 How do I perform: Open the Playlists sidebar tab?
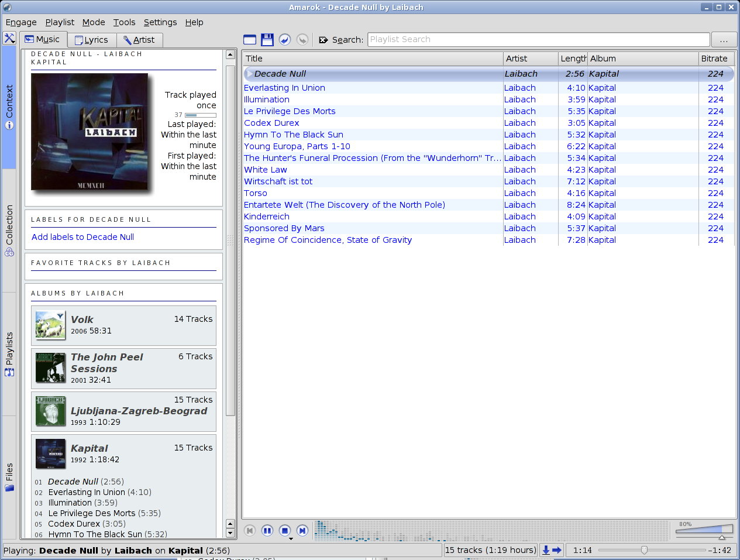pos(9,354)
